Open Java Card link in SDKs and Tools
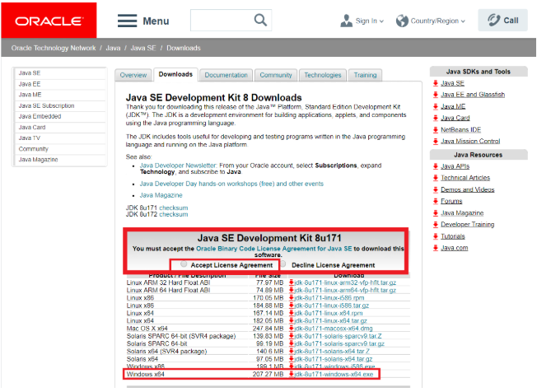This screenshot has width=537, height=392. [455, 118]
